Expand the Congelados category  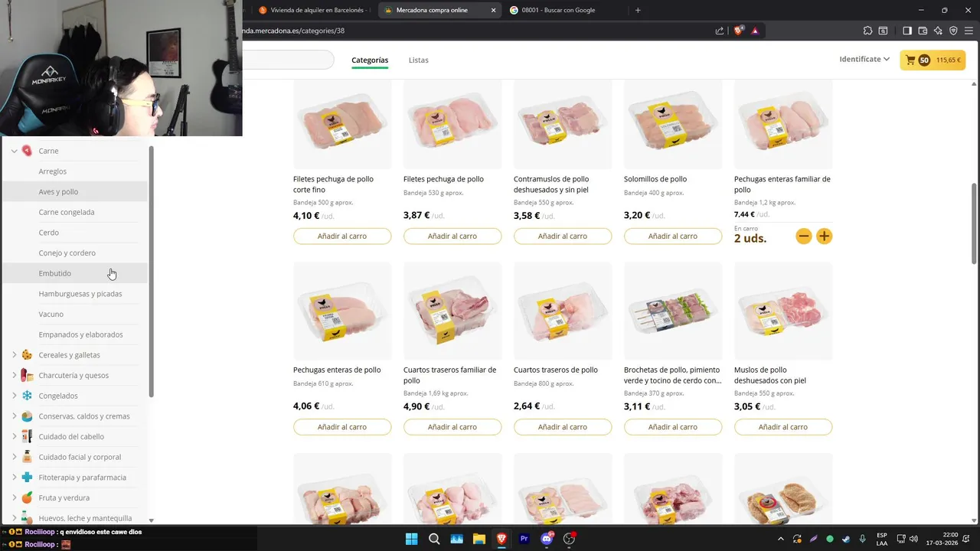tap(14, 396)
